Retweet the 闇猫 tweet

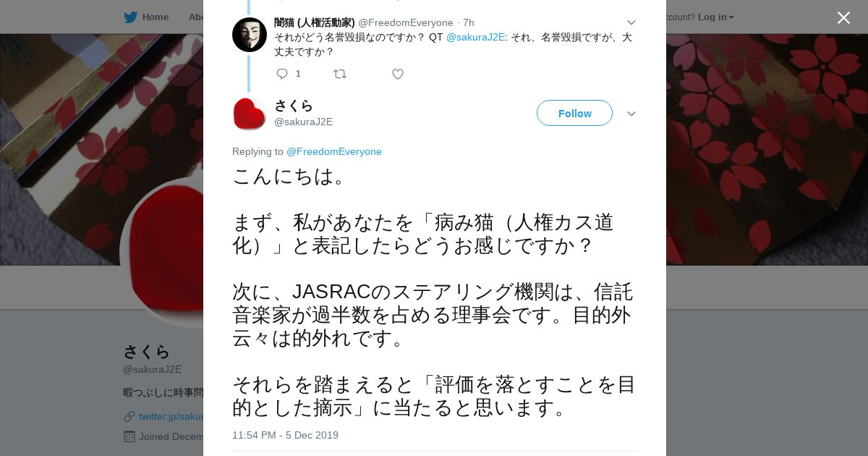tap(340, 74)
